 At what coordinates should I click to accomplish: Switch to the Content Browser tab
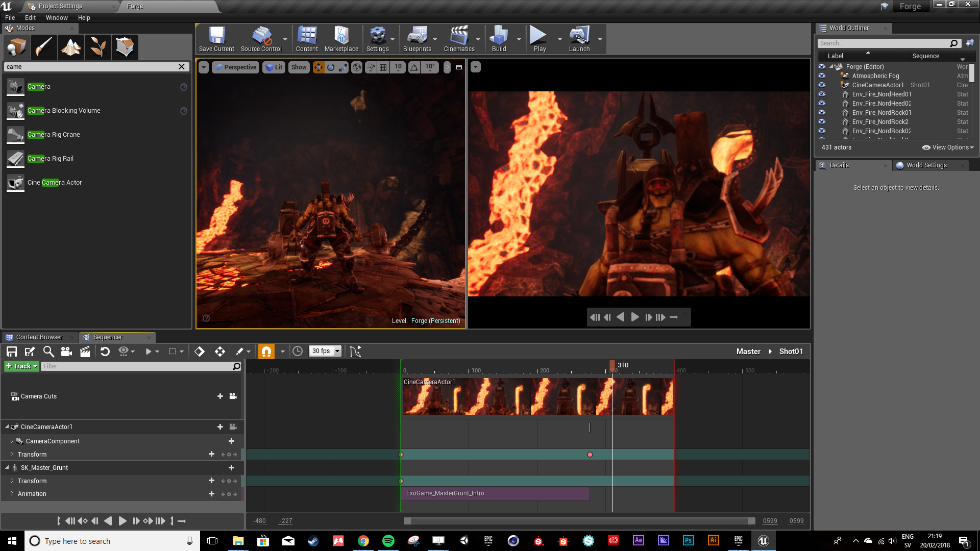pos(39,337)
